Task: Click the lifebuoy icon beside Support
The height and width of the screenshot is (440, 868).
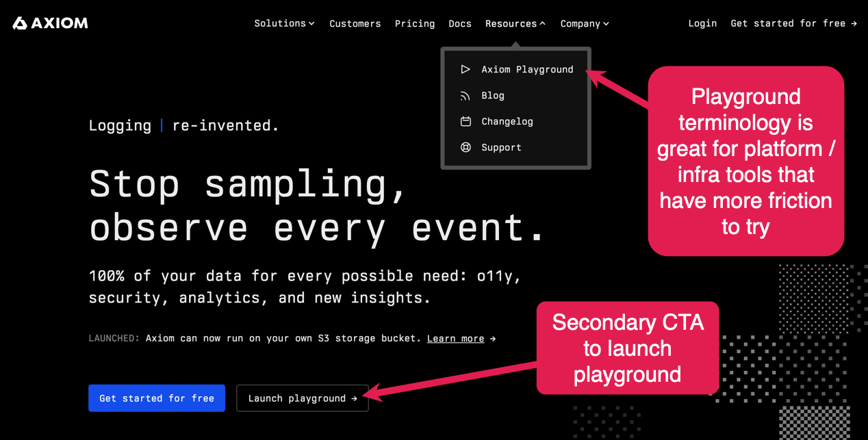Action: click(465, 148)
